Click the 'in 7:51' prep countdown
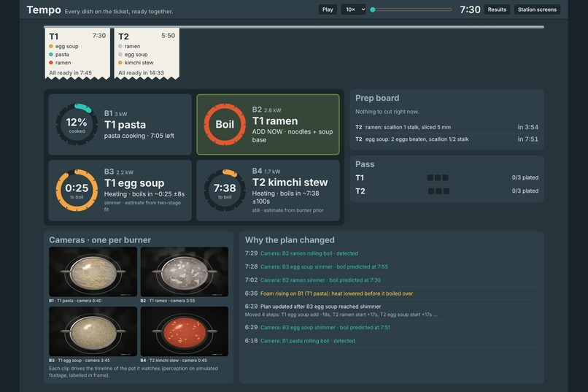The width and height of the screenshot is (588, 392). [x=527, y=139]
